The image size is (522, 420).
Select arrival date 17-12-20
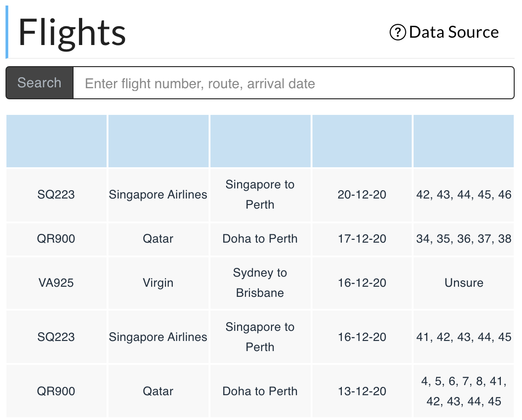click(362, 239)
